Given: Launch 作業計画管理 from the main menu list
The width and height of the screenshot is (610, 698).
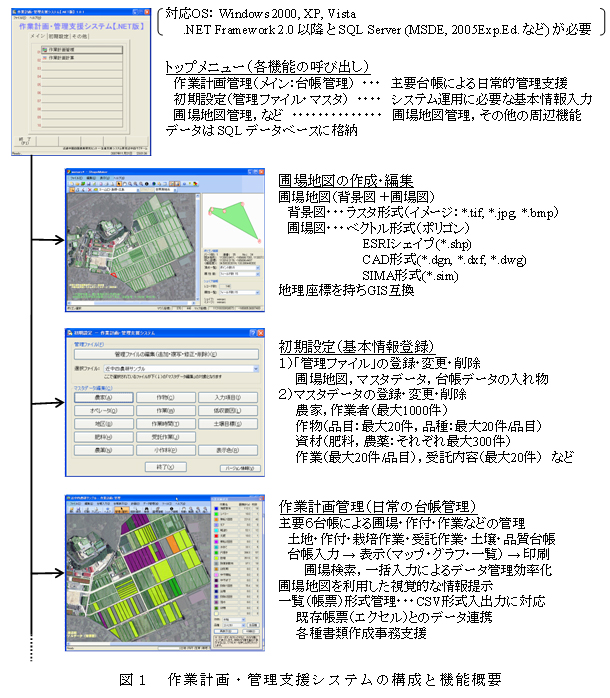Looking at the screenshot, I should click(x=82, y=50).
